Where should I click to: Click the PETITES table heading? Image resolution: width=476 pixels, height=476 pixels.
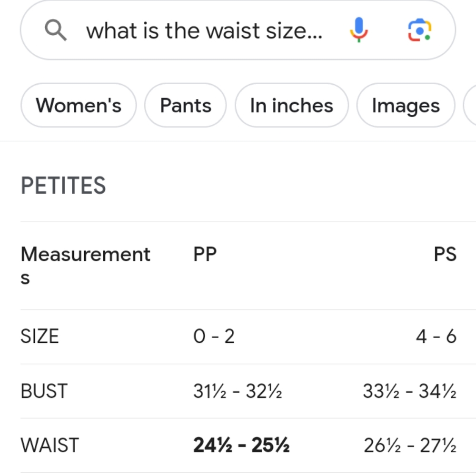[63, 186]
